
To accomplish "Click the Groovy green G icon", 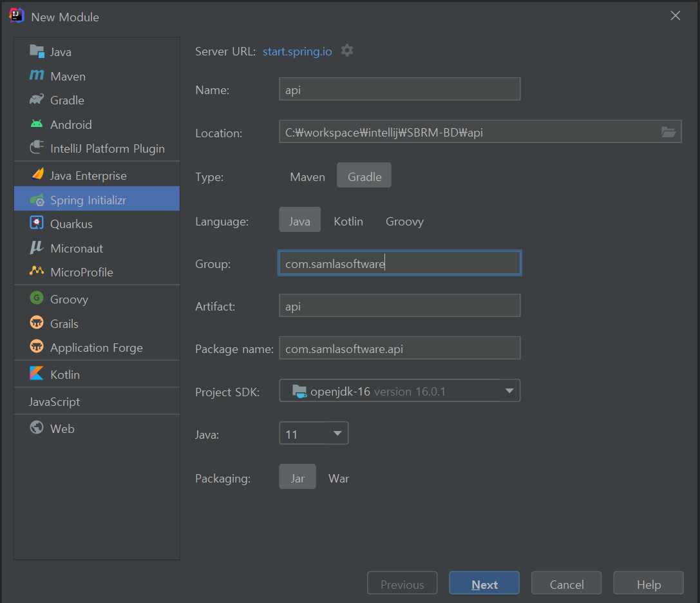I will click(37, 298).
